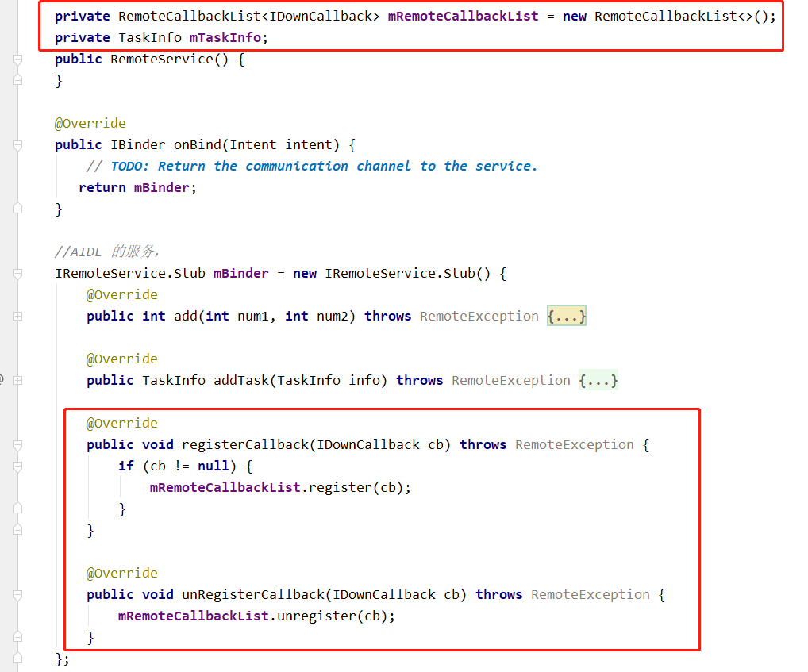Open the folded {...} body of add method

click(567, 317)
